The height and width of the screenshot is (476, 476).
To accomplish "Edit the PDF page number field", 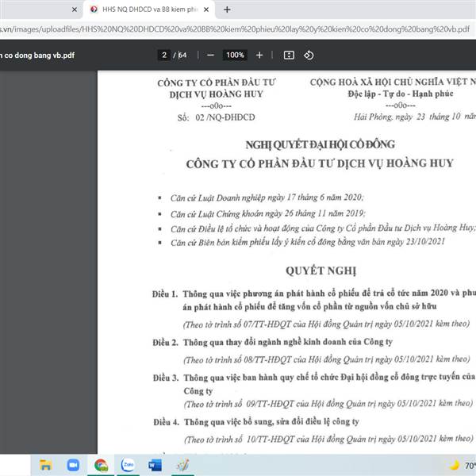I will tap(164, 55).
